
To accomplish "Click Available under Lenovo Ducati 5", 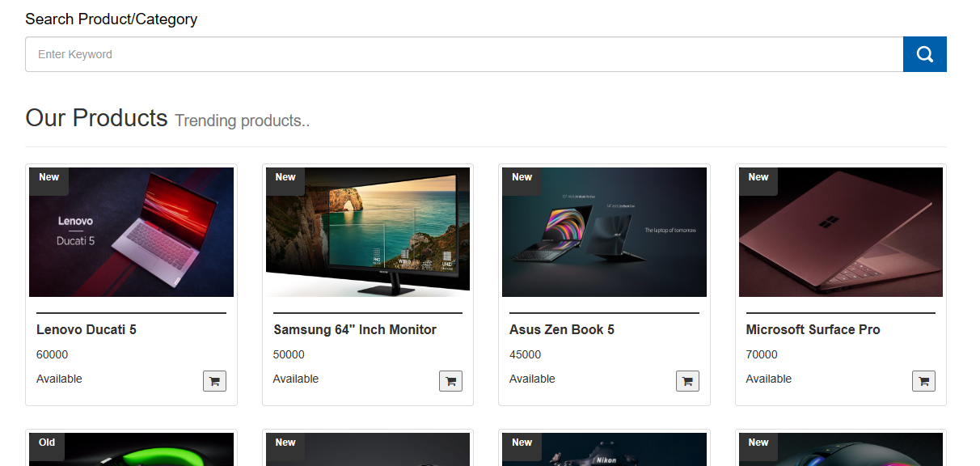I will (x=59, y=379).
